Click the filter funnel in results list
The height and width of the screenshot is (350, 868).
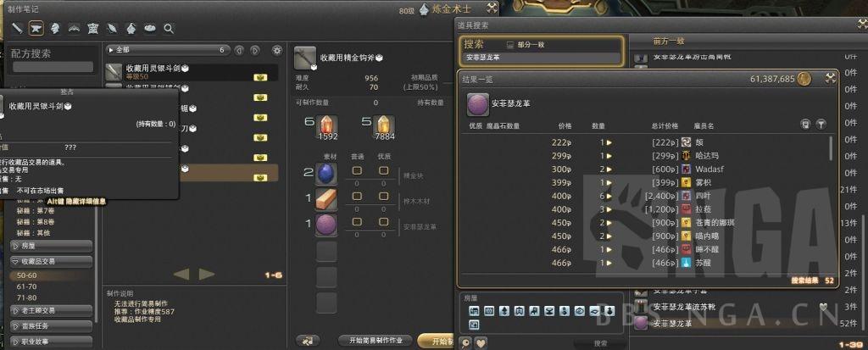821,125
